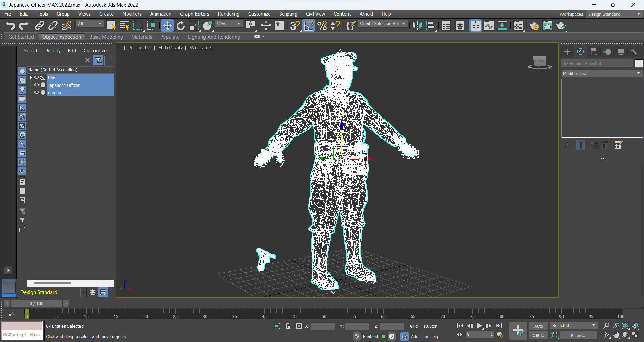
Task: Click Go to End playback button
Action: click(x=499, y=326)
